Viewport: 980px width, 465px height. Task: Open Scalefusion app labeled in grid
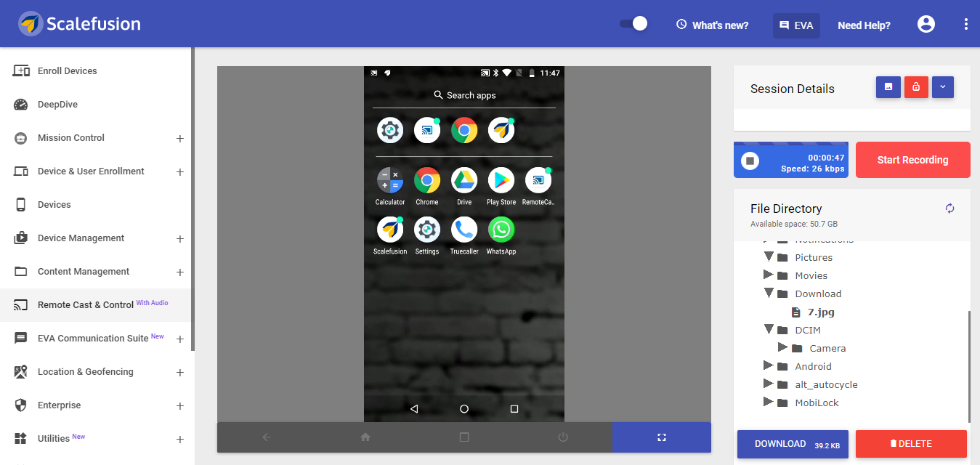pos(390,236)
